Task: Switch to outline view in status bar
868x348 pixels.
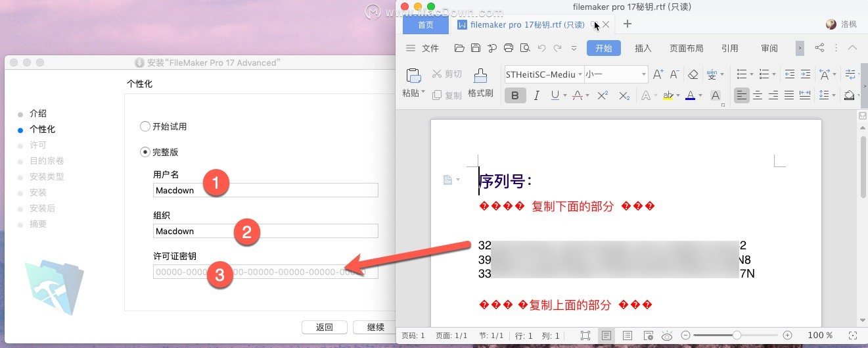Action: pos(628,336)
